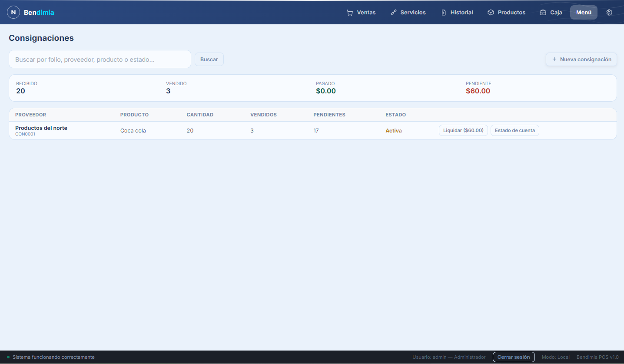This screenshot has width=624, height=364.
Task: Switch to the Productos section
Action: [506, 13]
